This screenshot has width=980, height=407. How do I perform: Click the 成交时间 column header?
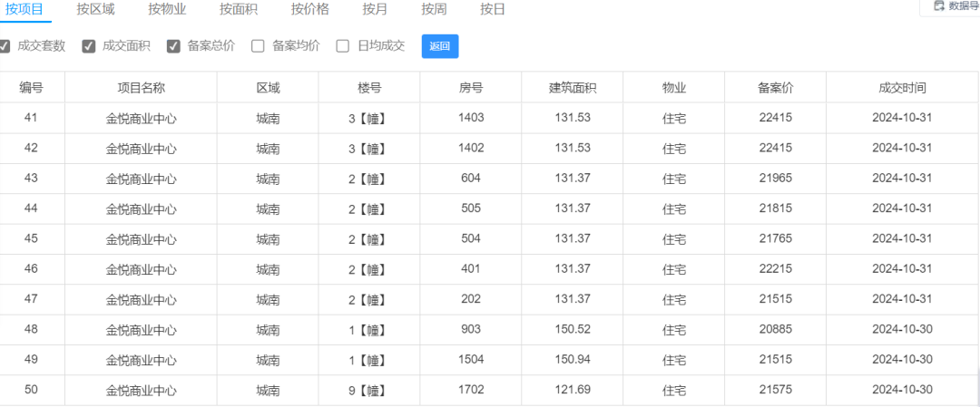(903, 88)
